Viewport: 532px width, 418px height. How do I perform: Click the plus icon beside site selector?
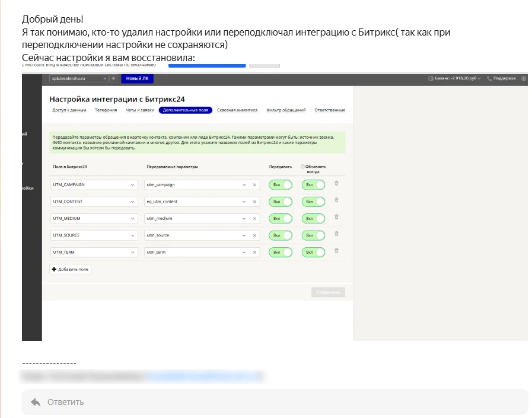113,78
